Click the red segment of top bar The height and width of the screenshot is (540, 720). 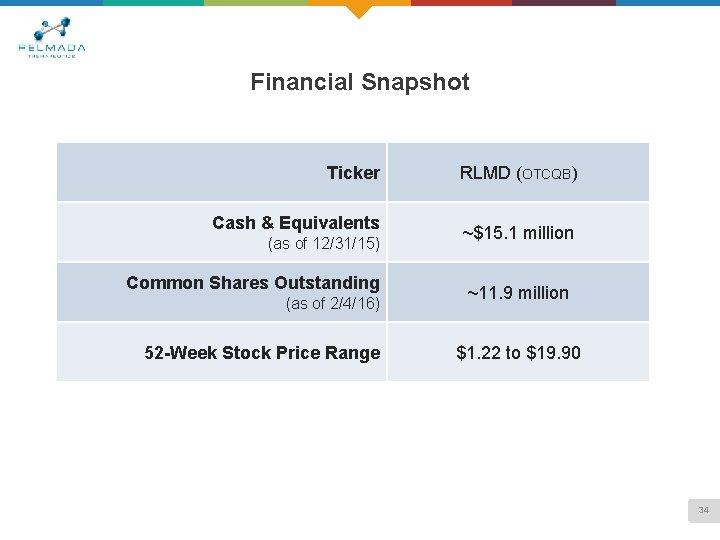click(461, 3)
